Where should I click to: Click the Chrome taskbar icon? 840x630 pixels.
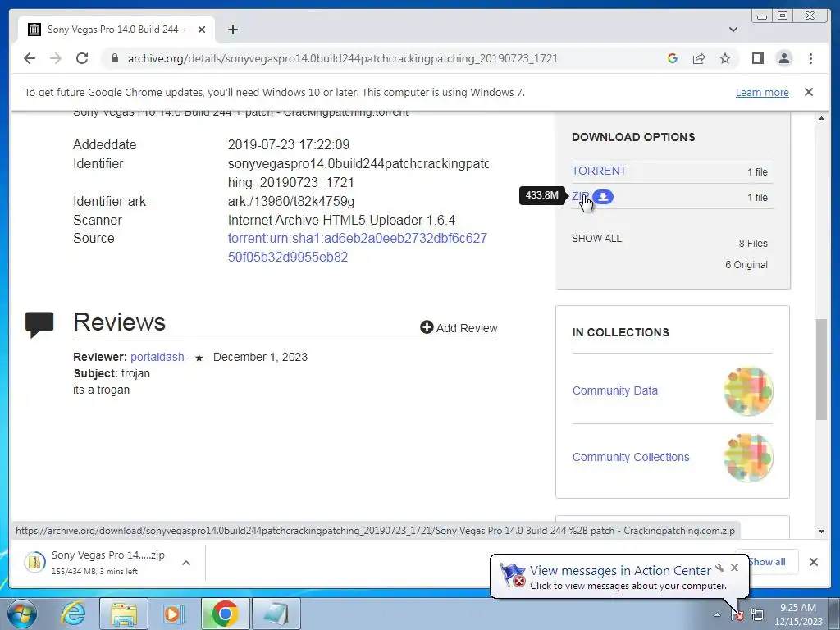pyautogui.click(x=225, y=614)
